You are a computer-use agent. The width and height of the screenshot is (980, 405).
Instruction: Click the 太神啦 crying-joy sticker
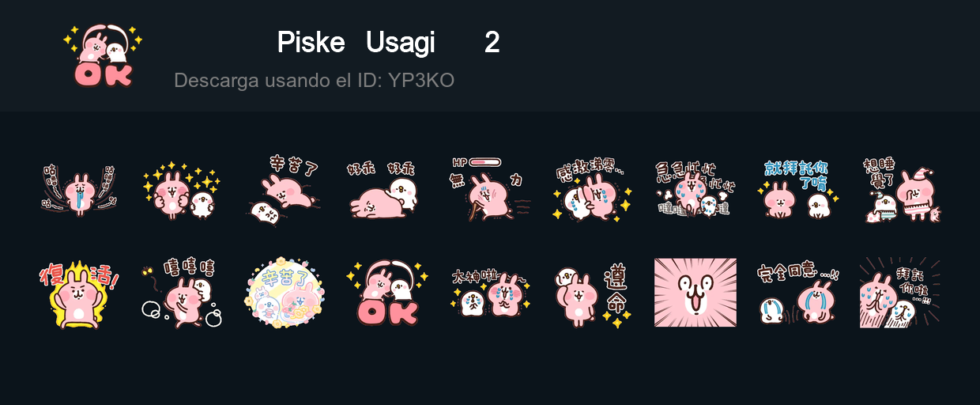(490, 293)
